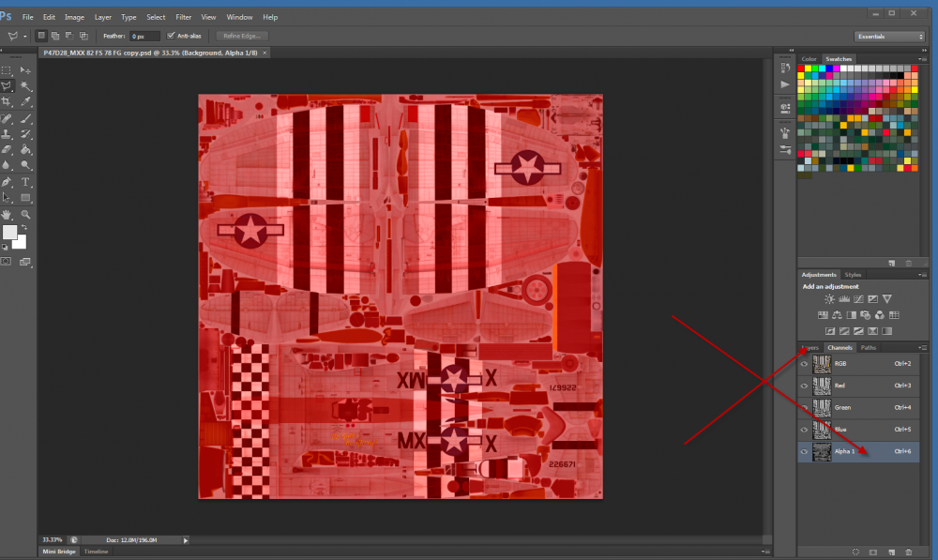Activate the Hand tool
This screenshot has height=560, width=938.
[8, 214]
